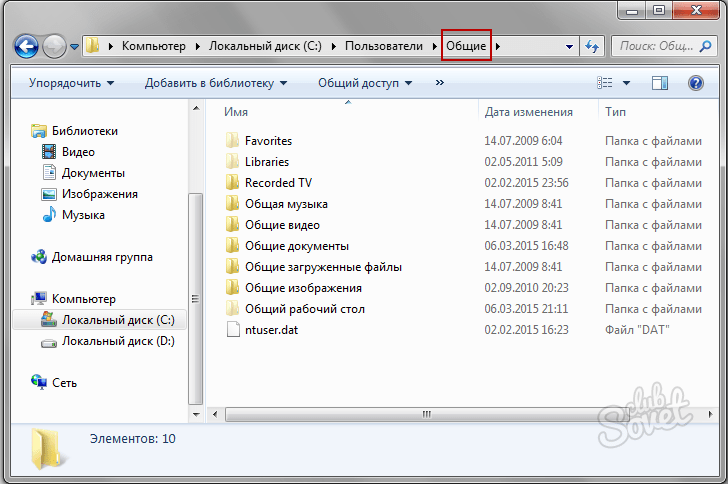Select Видео library in the sidebar
728x484 pixels.
point(78,152)
